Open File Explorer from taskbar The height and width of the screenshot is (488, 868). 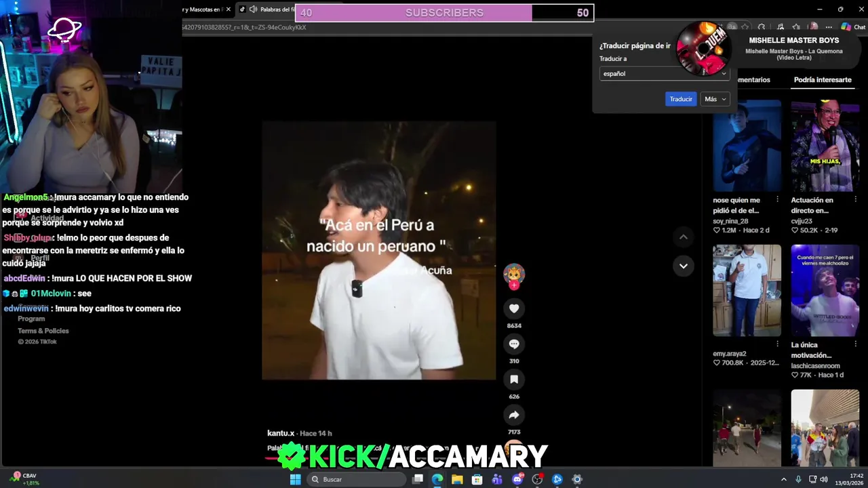(458, 479)
